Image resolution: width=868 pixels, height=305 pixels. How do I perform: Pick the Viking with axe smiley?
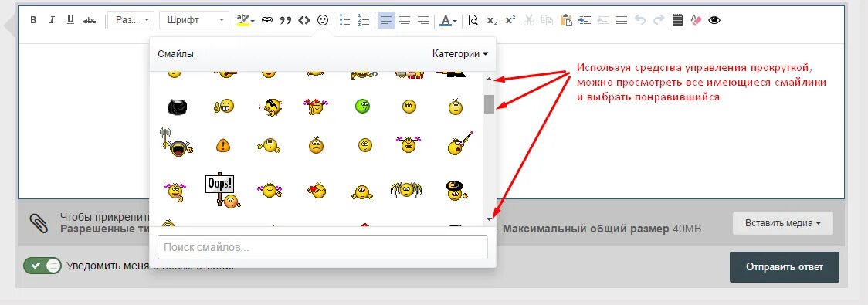pyautogui.click(x=175, y=143)
